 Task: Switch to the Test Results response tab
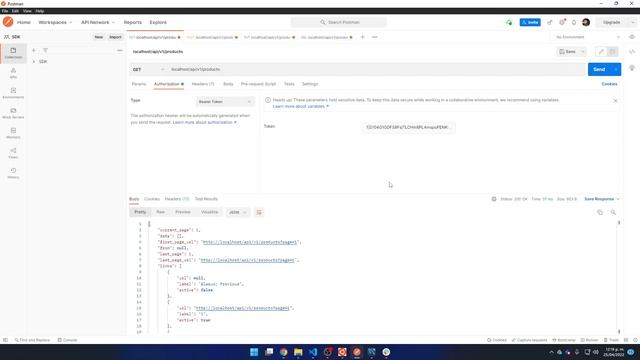[206, 199]
